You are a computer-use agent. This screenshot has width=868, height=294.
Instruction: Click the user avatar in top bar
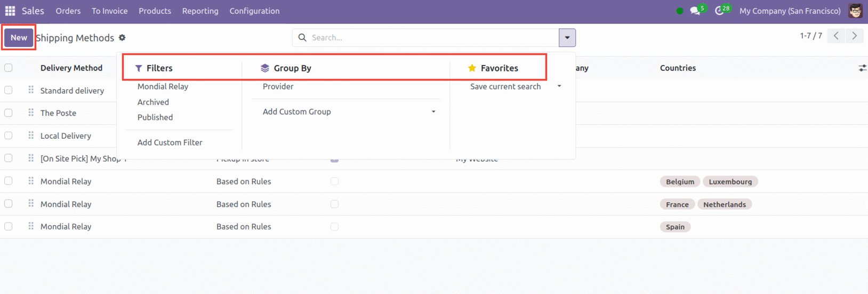click(855, 11)
